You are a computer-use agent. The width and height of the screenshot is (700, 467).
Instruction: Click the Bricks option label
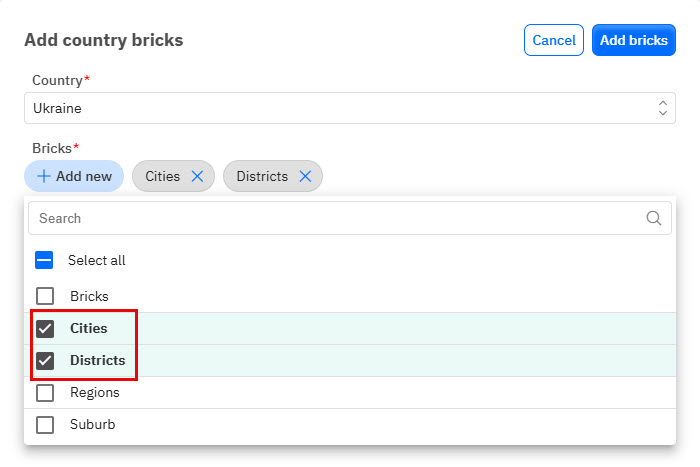click(89, 296)
